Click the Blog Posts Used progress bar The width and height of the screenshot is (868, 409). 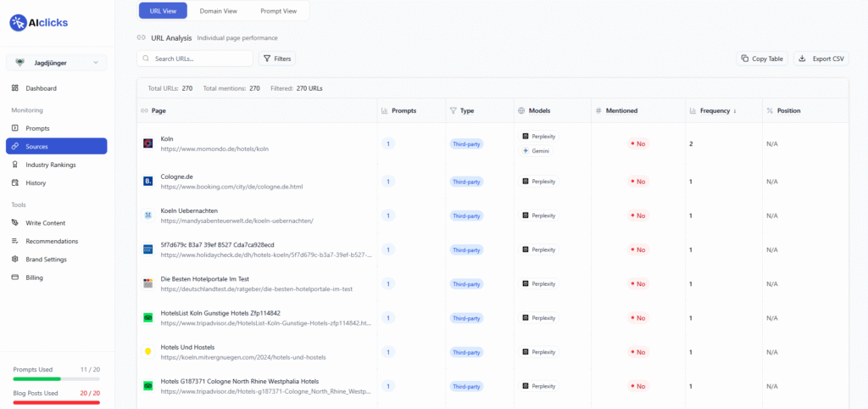click(x=57, y=402)
